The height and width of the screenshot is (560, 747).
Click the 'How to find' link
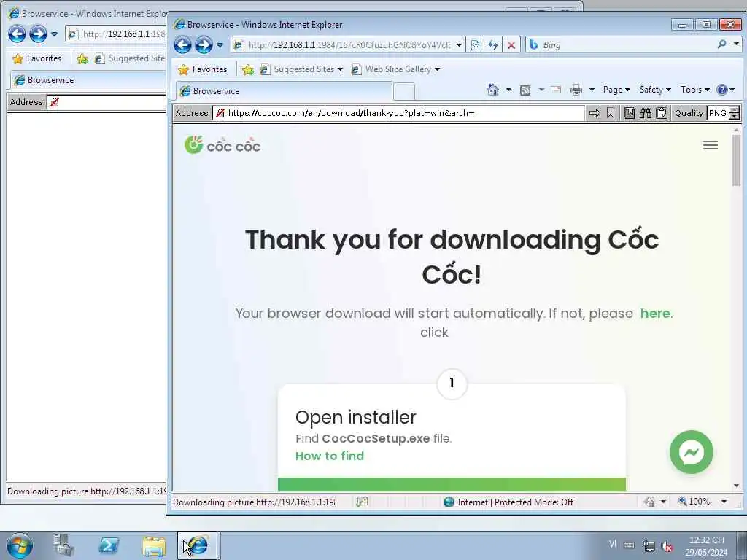[330, 456]
